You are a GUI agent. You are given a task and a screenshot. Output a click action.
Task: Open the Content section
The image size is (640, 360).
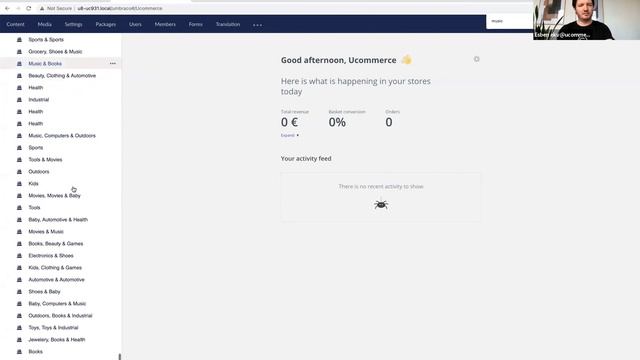(x=16, y=24)
